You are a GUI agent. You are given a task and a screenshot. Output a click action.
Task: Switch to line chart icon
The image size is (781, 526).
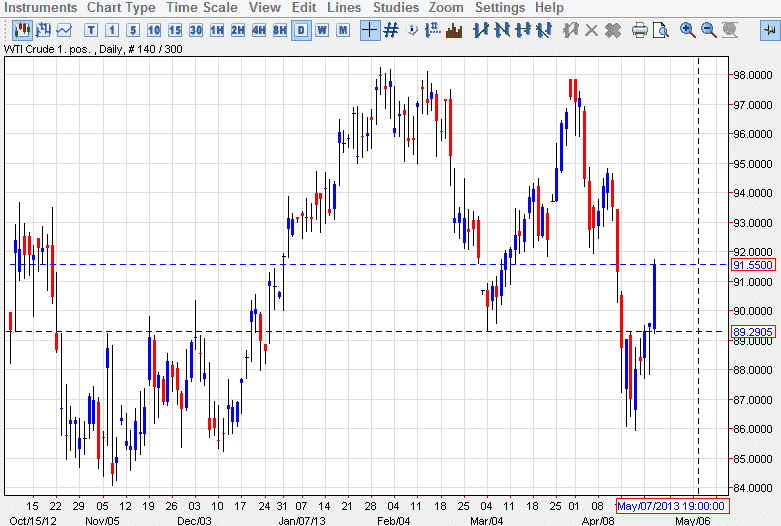64,30
